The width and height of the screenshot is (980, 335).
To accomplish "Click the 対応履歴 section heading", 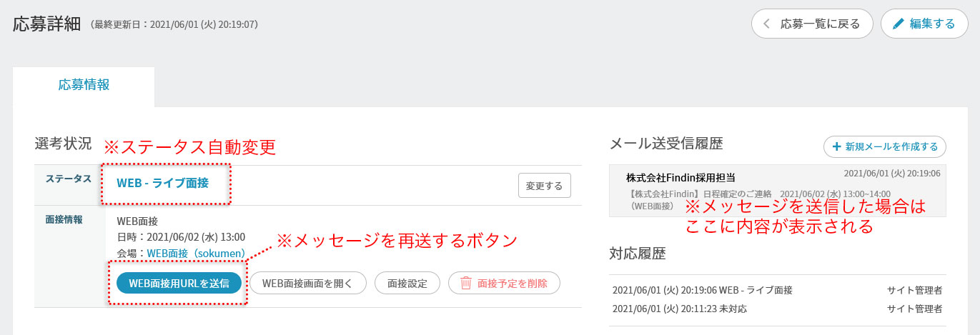I will click(638, 253).
